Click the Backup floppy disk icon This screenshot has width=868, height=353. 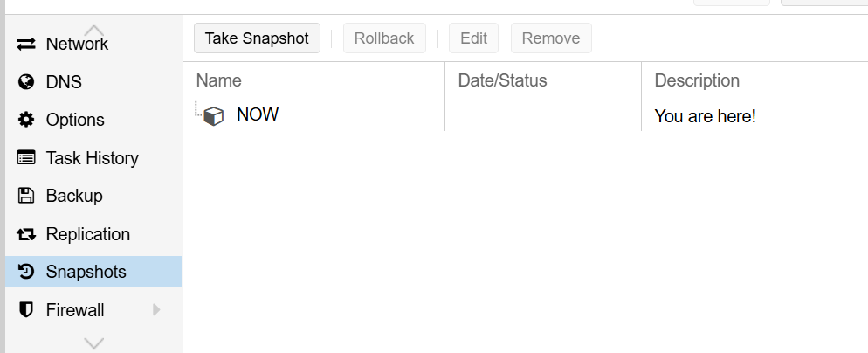point(26,196)
